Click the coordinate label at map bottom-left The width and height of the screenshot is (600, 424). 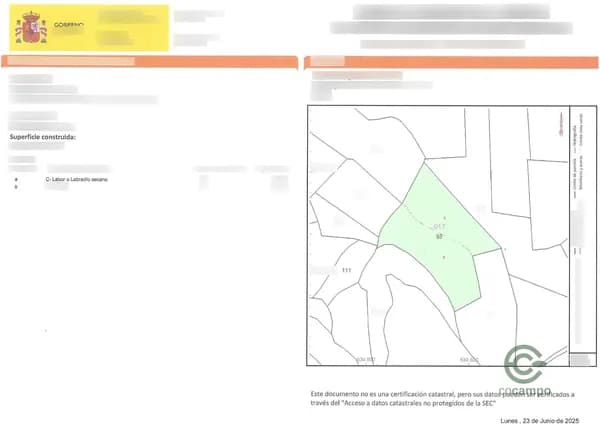point(366,359)
